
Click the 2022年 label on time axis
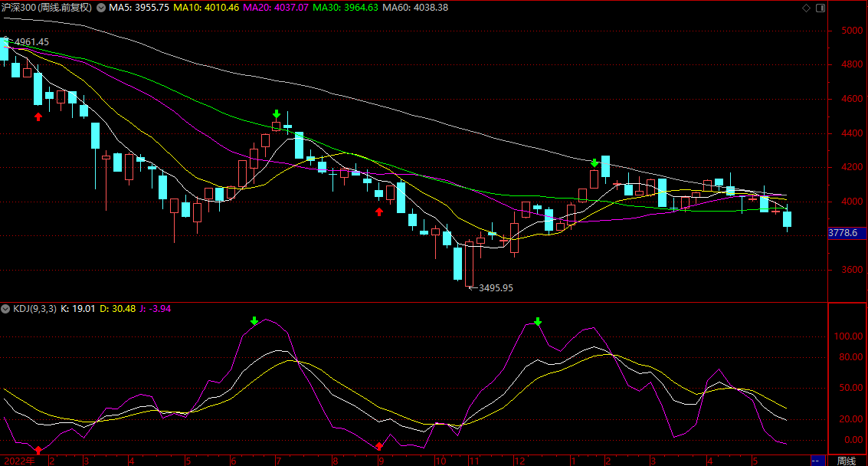[x=19, y=461]
